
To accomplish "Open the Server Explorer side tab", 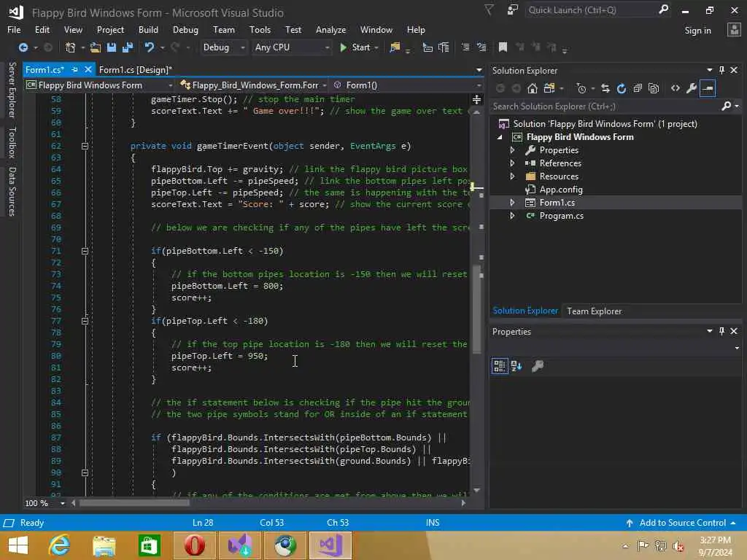I will (12, 90).
